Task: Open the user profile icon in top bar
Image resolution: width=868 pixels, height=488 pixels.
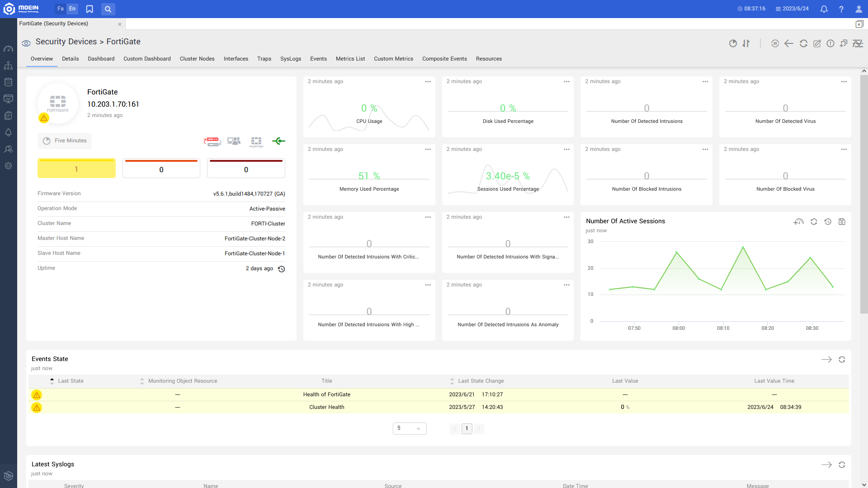Action: [859, 9]
